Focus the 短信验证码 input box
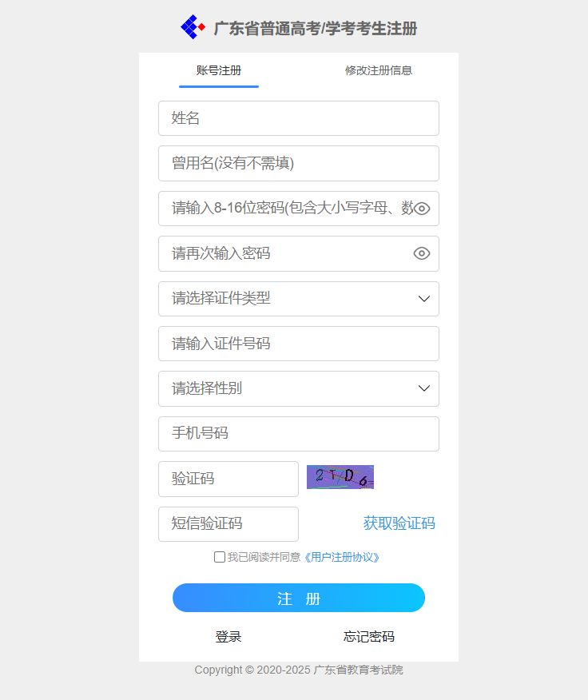 tap(228, 524)
